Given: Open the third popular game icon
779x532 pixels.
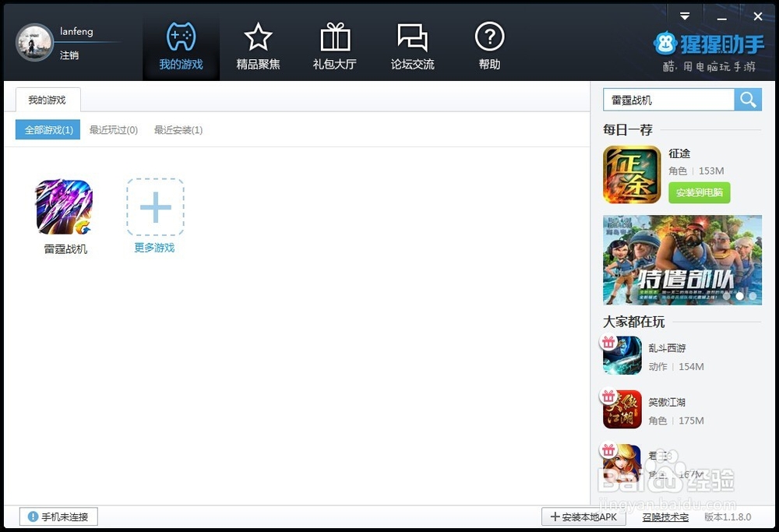Looking at the screenshot, I should point(622,463).
